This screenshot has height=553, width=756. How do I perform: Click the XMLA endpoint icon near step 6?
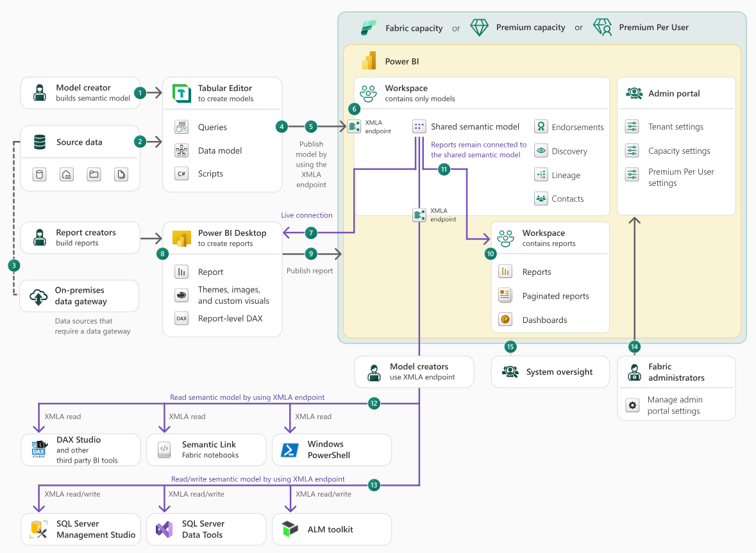pyautogui.click(x=353, y=126)
